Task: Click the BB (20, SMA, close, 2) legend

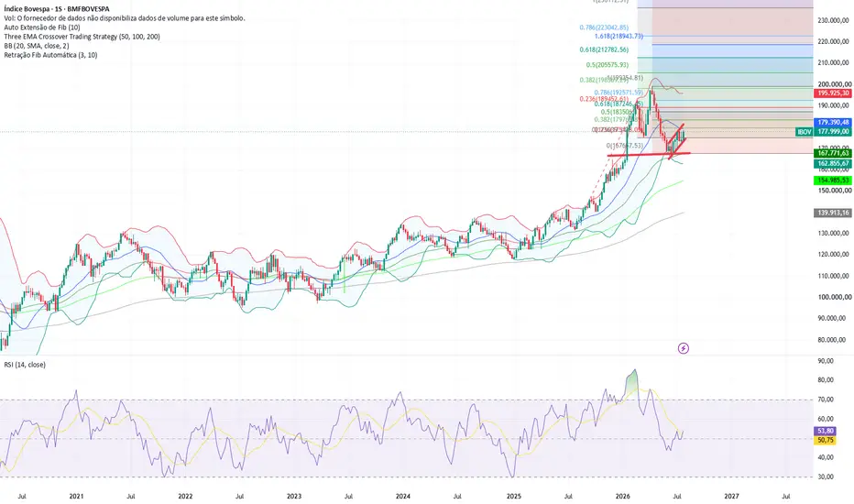Action: pyautogui.click(x=37, y=46)
